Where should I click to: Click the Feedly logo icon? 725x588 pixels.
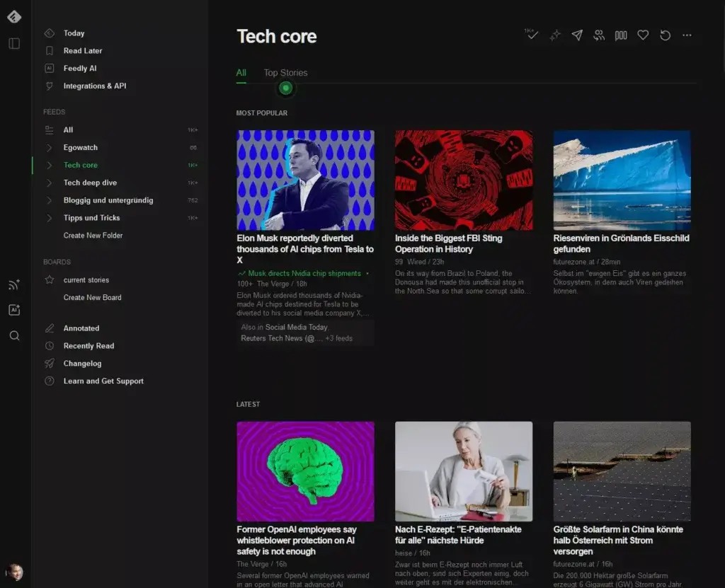point(14,17)
